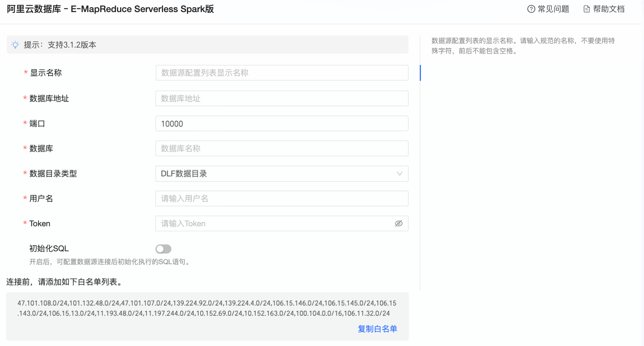Image resolution: width=644 pixels, height=346 pixels.
Task: Click the 显示名称 field label
Action: point(46,73)
